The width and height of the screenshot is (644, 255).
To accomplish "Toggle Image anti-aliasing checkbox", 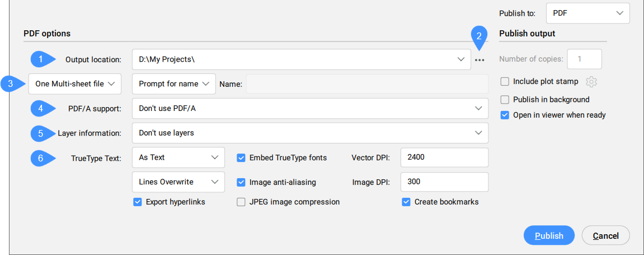I will point(241,182).
